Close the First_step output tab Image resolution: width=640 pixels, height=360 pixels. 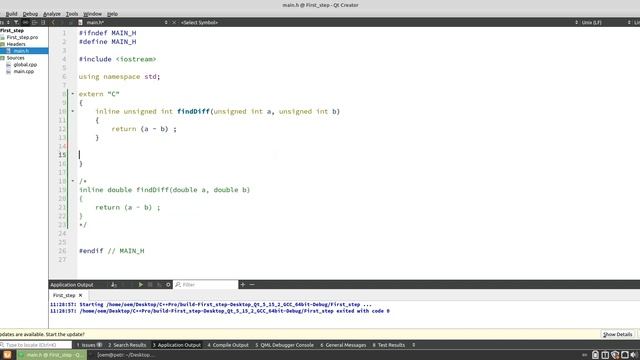click(80, 295)
